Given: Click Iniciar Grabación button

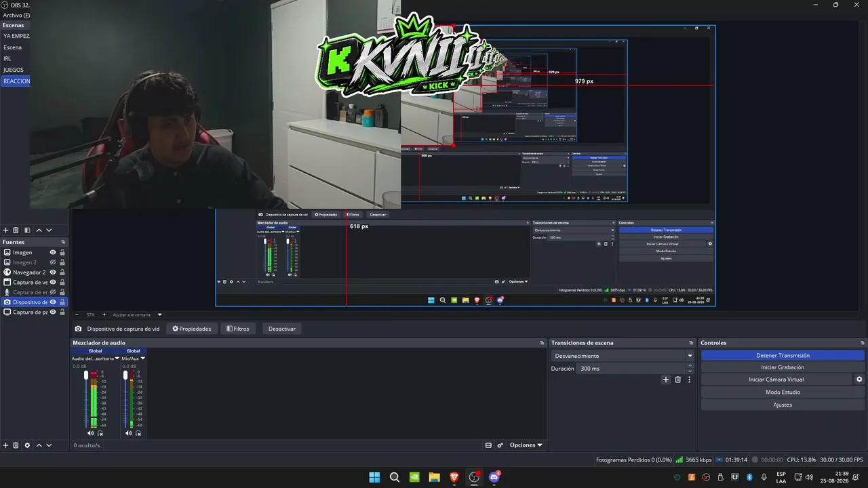Looking at the screenshot, I should tap(783, 367).
